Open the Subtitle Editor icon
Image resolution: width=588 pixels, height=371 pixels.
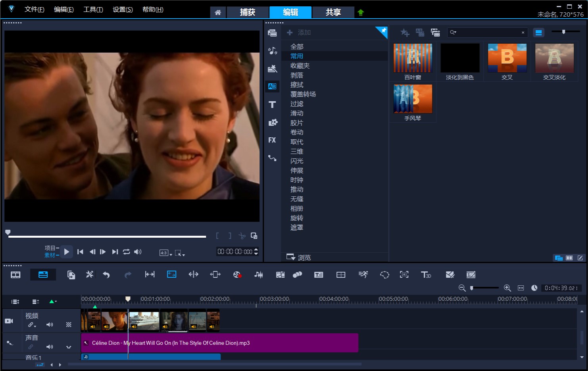click(319, 275)
